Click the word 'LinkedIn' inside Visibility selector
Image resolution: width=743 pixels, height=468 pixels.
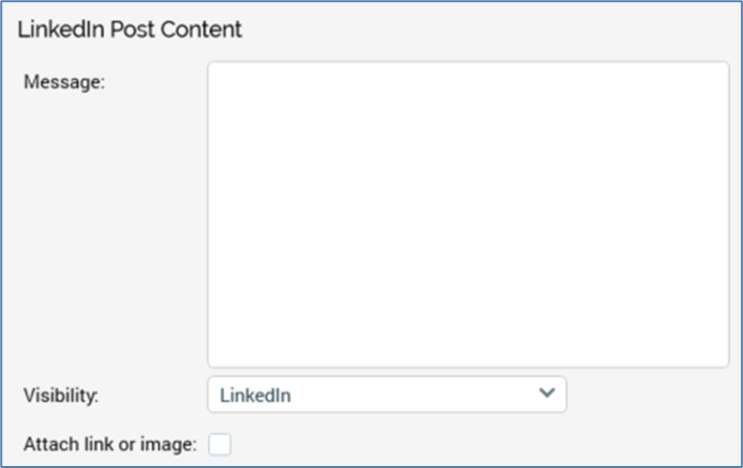[256, 395]
